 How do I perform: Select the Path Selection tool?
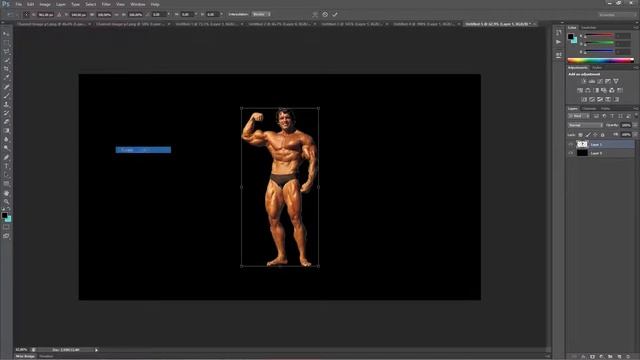(6, 175)
